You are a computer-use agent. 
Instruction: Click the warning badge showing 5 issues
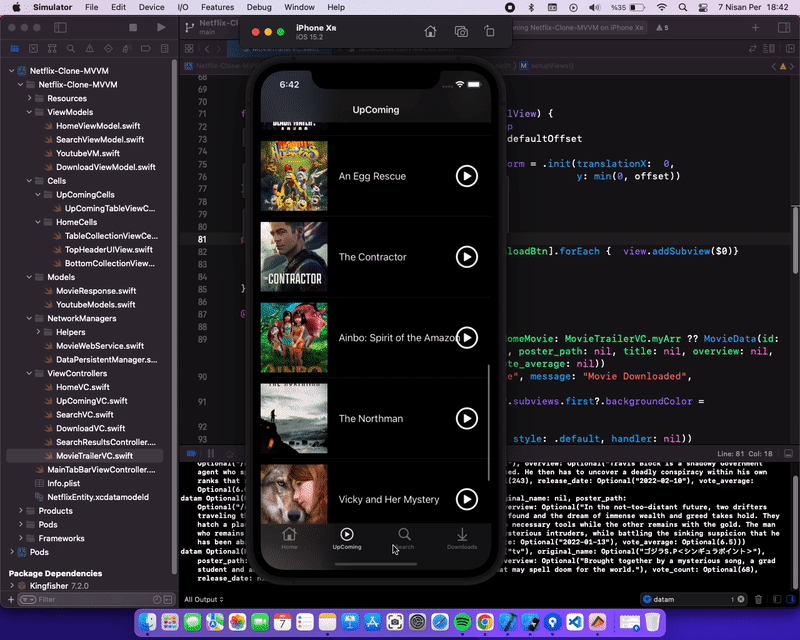(x=662, y=28)
